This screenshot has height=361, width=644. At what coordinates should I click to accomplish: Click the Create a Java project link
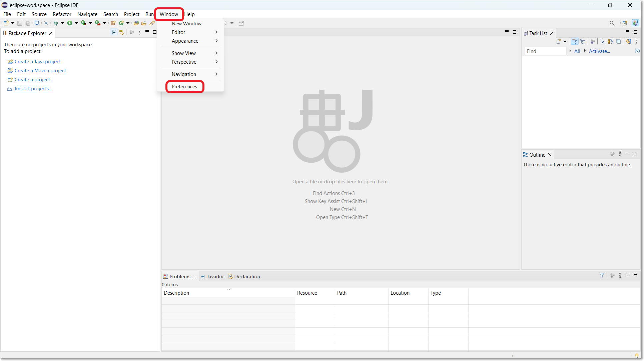38,62
